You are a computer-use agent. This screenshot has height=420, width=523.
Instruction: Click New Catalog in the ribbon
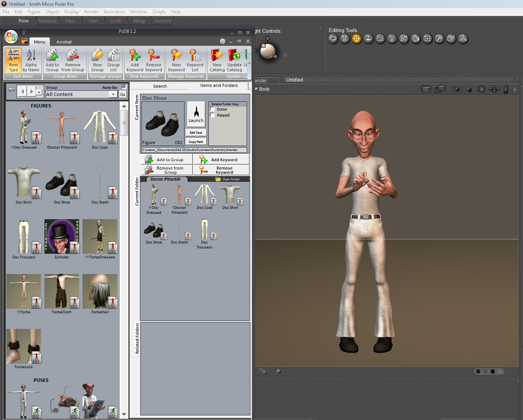217,60
